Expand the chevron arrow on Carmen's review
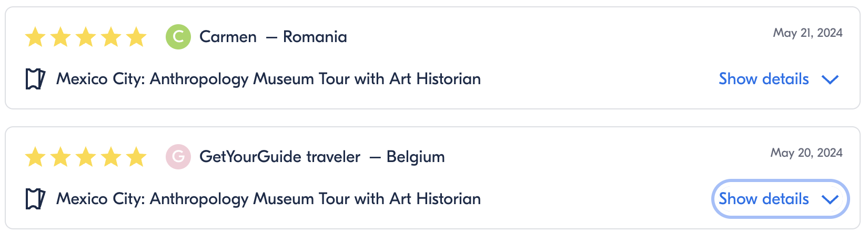Screen dimensions: 868x242 [x=830, y=79]
